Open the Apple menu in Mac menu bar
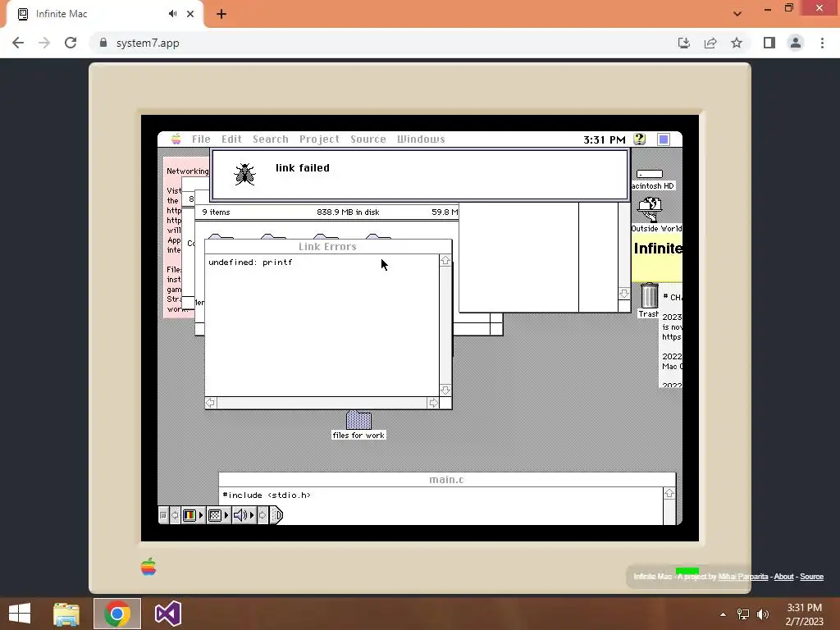The width and height of the screenshot is (840, 630). [176, 139]
